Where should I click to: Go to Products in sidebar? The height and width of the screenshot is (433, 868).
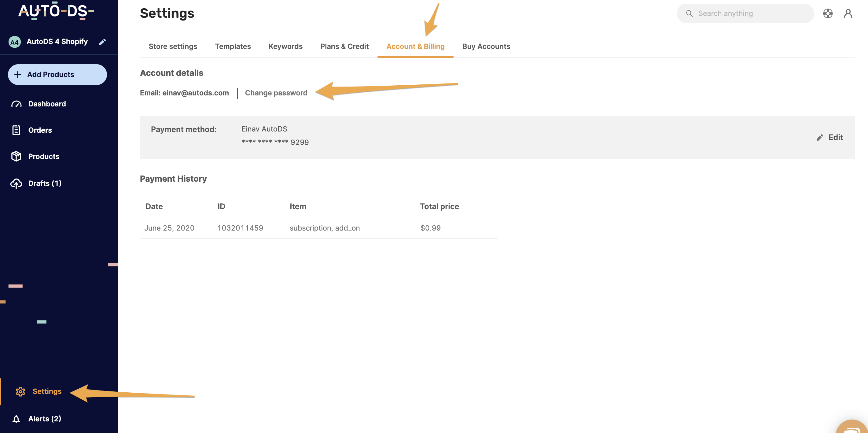pyautogui.click(x=43, y=157)
